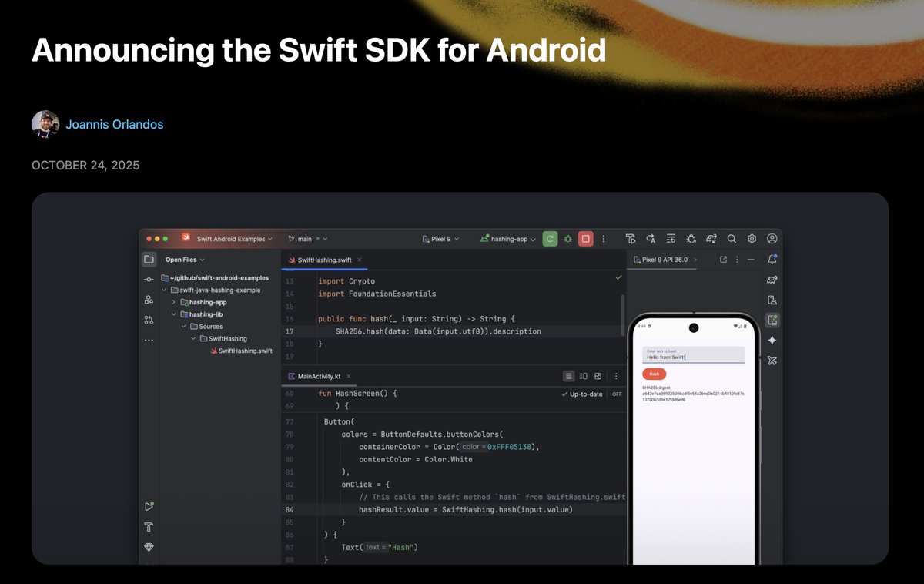Image resolution: width=924 pixels, height=584 pixels.
Task: Click the Enter text to hash field
Action: click(x=694, y=354)
